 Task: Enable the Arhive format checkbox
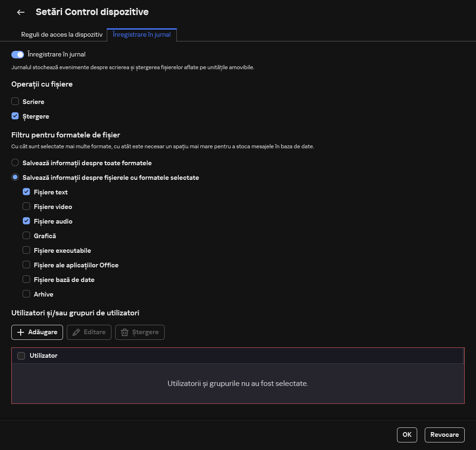tap(26, 294)
